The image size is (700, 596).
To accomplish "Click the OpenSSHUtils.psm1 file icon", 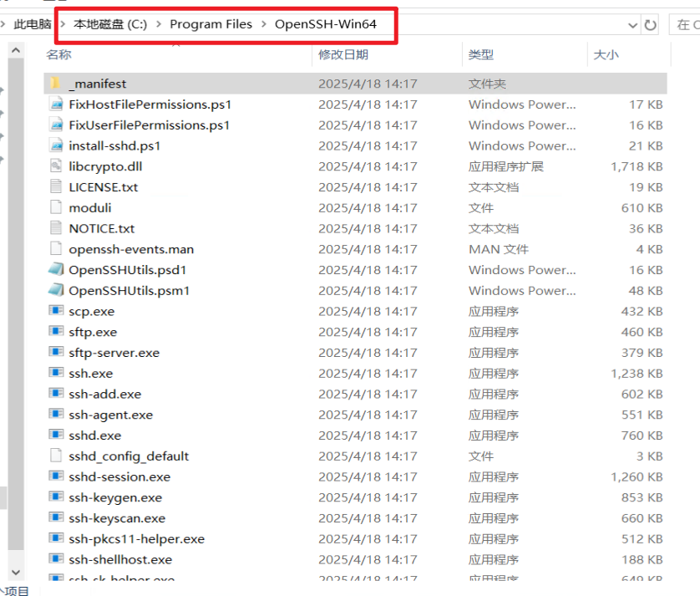I will click(x=56, y=290).
